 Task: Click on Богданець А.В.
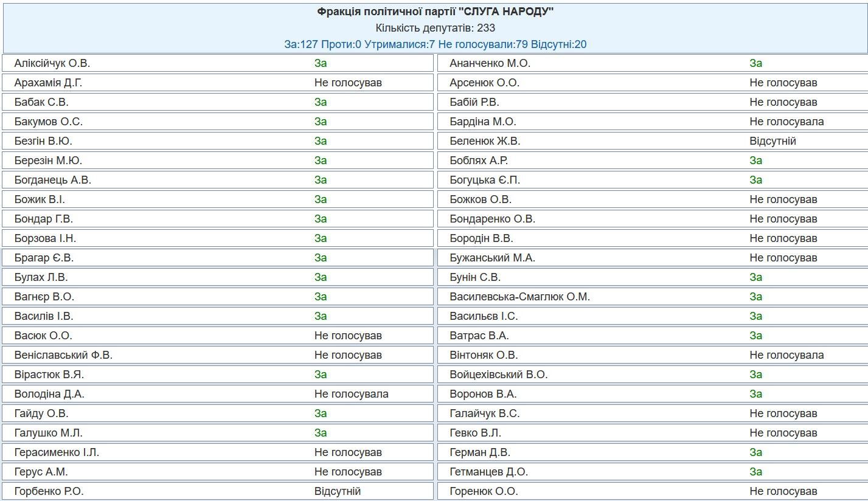click(53, 180)
